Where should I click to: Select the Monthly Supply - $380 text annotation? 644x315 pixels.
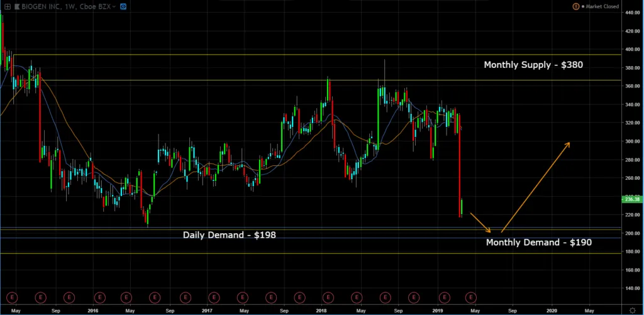[x=533, y=65]
